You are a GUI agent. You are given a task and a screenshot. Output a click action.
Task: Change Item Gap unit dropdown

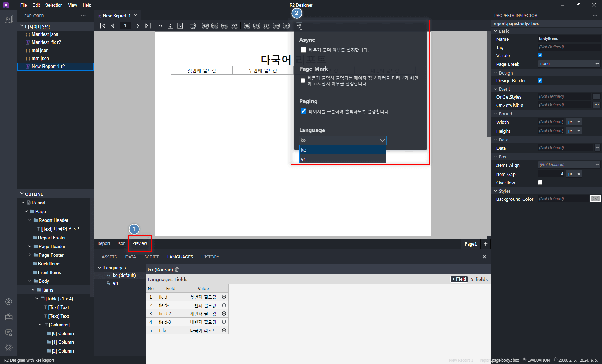click(574, 174)
